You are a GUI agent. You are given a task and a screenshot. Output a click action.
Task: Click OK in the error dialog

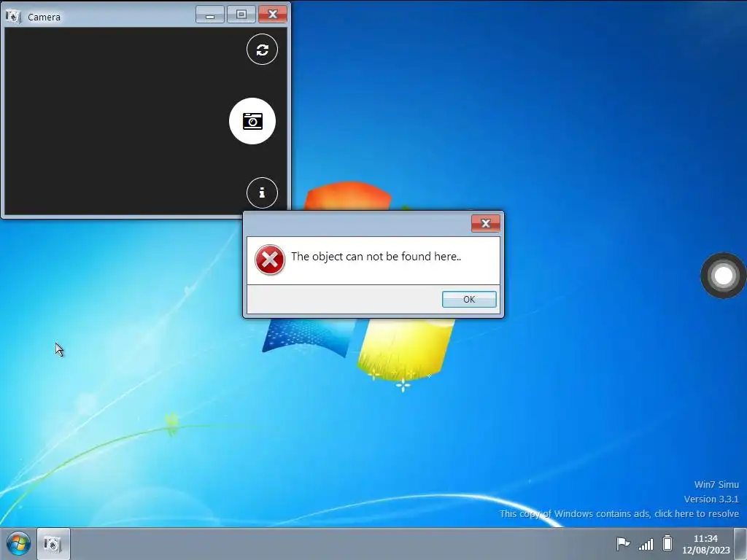[x=469, y=299]
